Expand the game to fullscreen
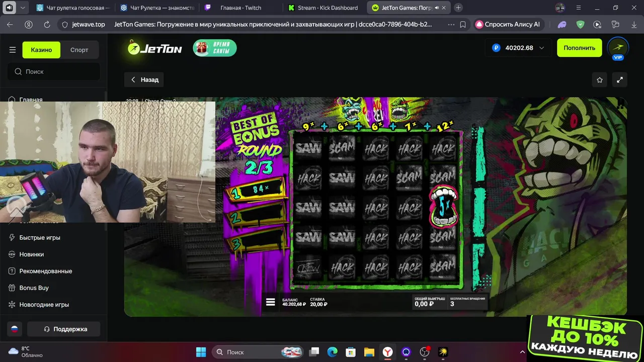This screenshot has height=362, width=644. click(620, 79)
